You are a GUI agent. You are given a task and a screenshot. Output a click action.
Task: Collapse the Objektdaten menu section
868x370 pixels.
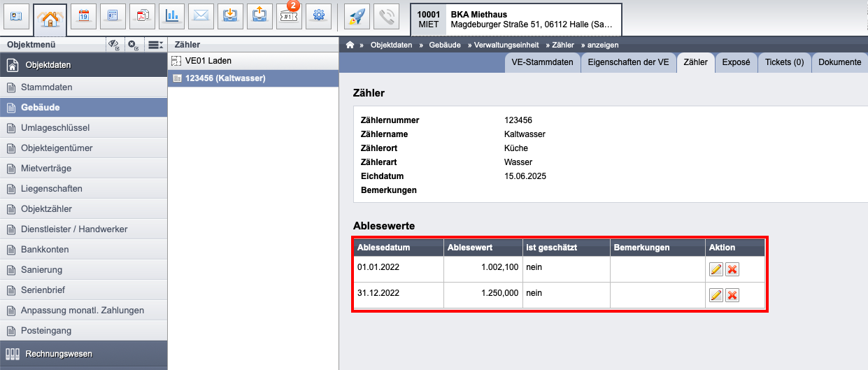coord(84,65)
